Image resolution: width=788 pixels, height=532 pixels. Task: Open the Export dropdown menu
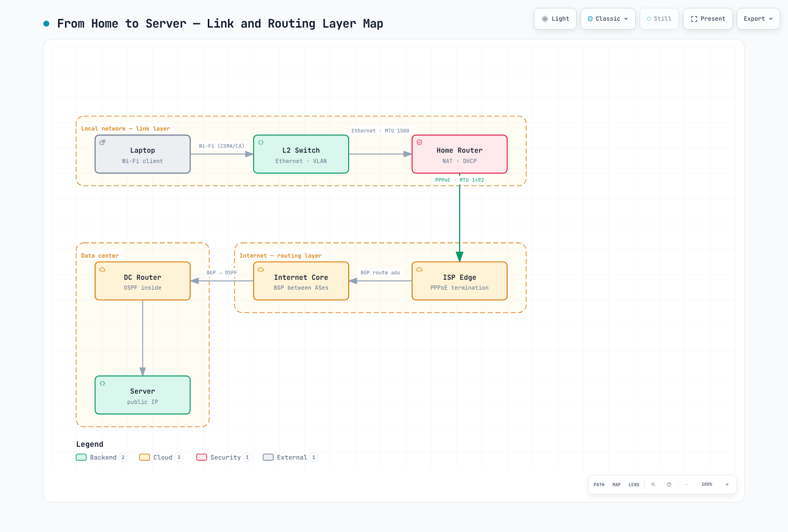pyautogui.click(x=758, y=19)
